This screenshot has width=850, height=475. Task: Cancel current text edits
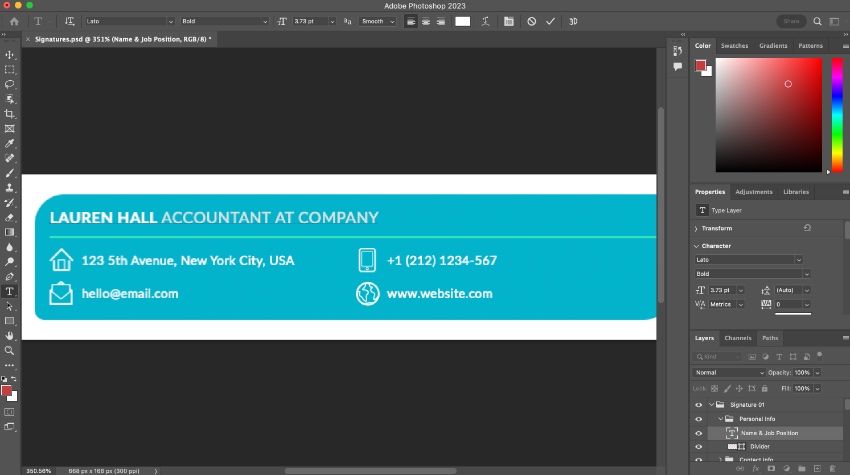(531, 21)
